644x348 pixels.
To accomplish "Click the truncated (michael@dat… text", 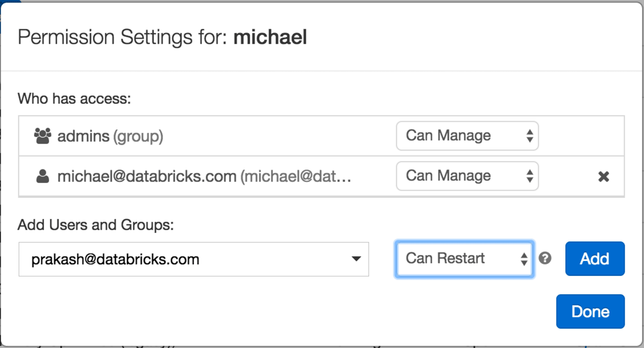I will [x=296, y=177].
